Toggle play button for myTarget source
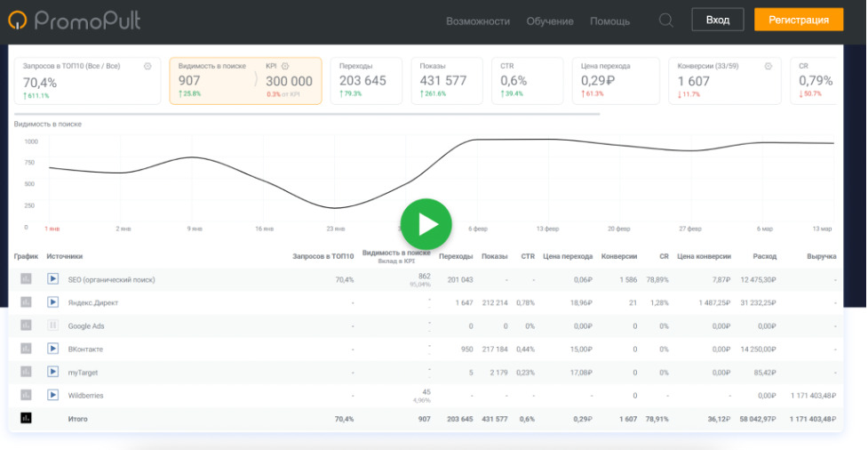 pyautogui.click(x=52, y=372)
